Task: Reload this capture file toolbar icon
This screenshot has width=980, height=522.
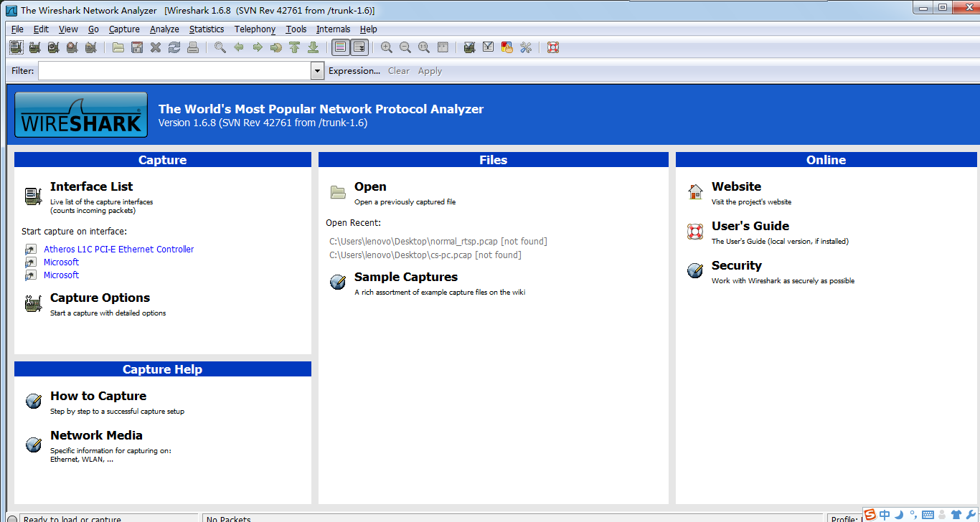Action: pos(174,47)
